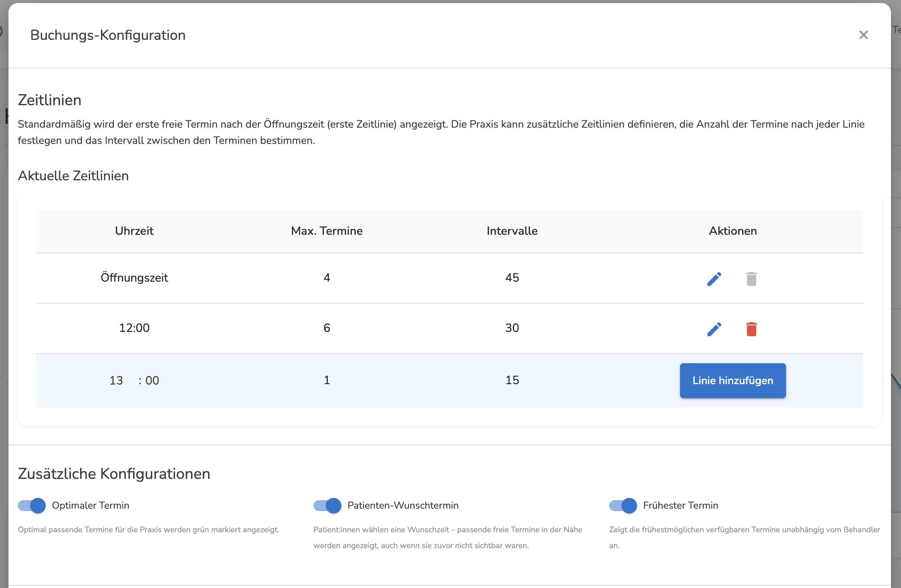The image size is (901, 588).
Task: Click the Intervalle input with value 15
Action: pyautogui.click(x=512, y=380)
